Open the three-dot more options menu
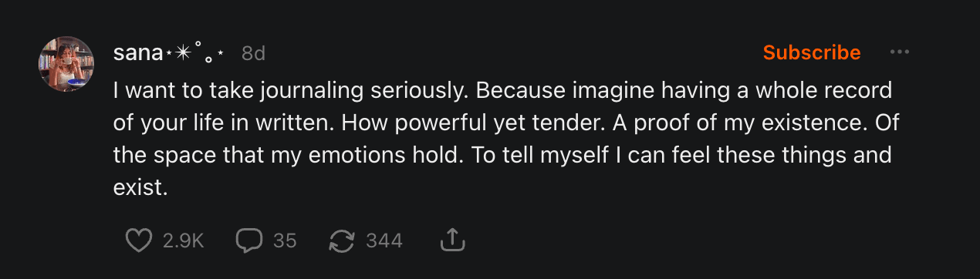The width and height of the screenshot is (980, 279). [x=899, y=52]
